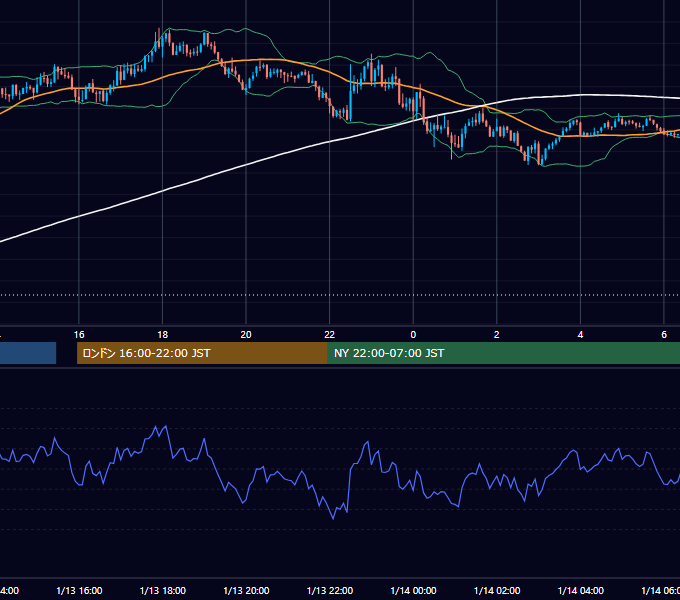
Task: Click hour label 22 on upper axis
Action: [330, 335]
